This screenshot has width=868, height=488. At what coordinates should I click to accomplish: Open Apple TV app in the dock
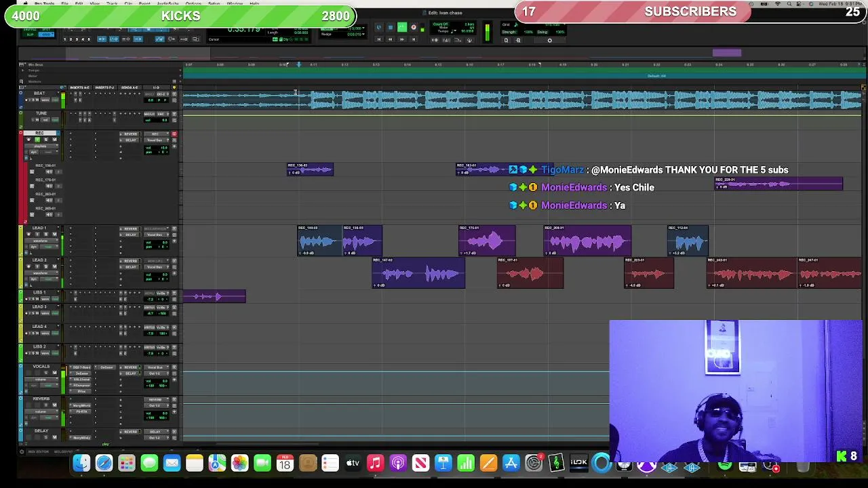click(353, 464)
